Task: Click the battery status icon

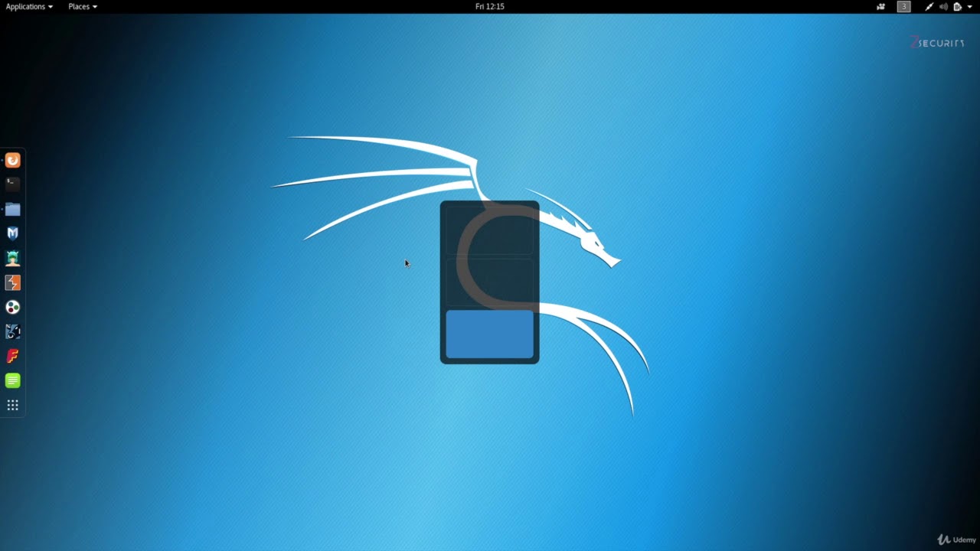Action: pos(957,6)
